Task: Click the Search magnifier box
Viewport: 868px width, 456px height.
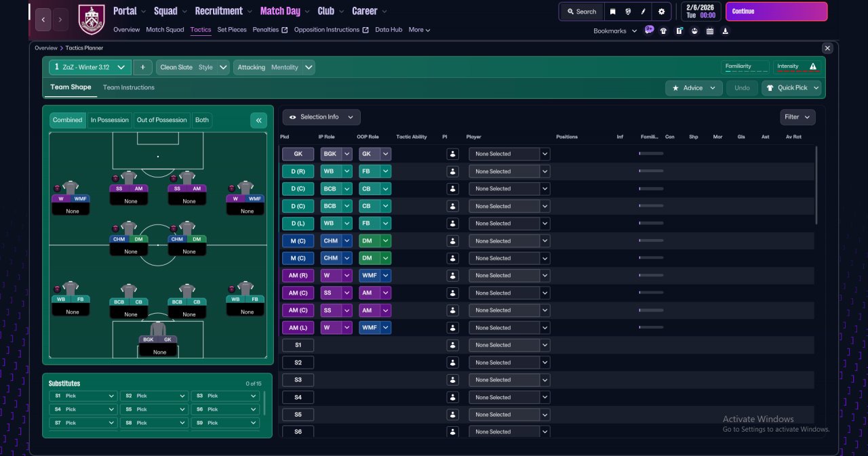Action: [582, 12]
